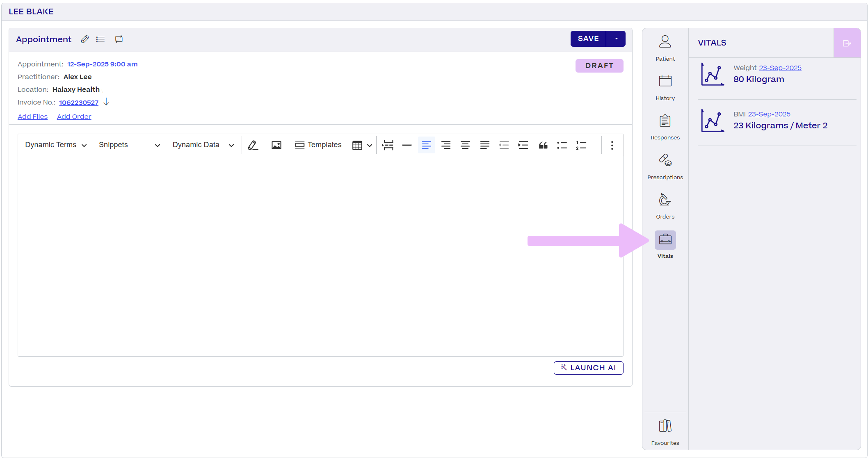Click the Launch AI button

click(x=588, y=368)
